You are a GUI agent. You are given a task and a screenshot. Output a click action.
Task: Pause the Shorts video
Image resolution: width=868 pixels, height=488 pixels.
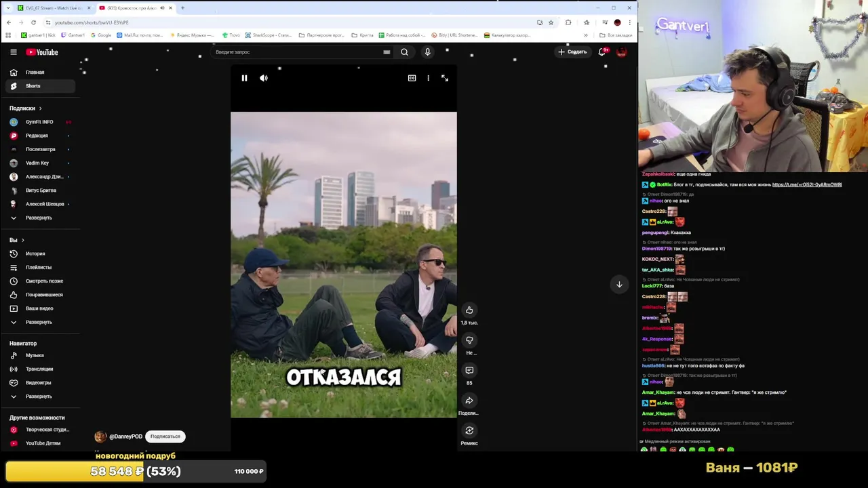click(x=244, y=78)
